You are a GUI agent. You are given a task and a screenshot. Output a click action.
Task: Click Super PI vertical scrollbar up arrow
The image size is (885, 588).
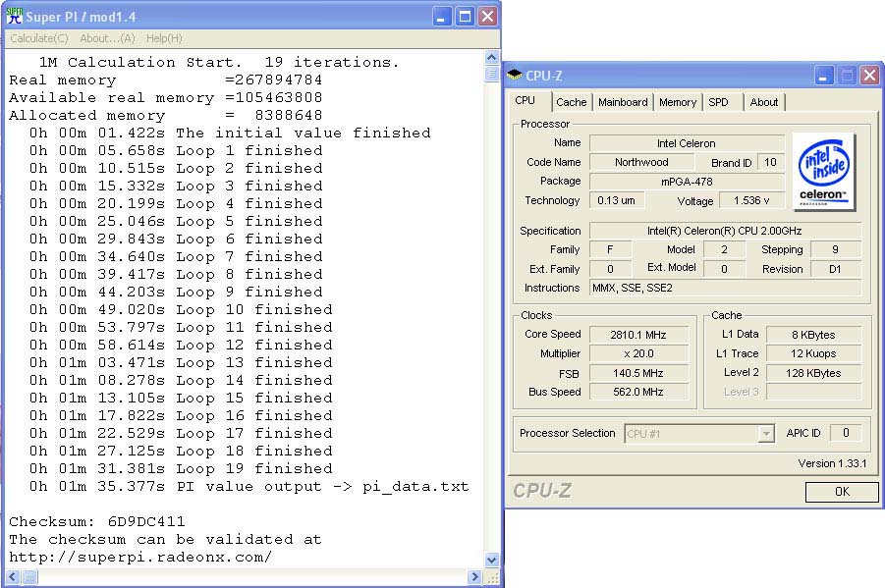[491, 57]
